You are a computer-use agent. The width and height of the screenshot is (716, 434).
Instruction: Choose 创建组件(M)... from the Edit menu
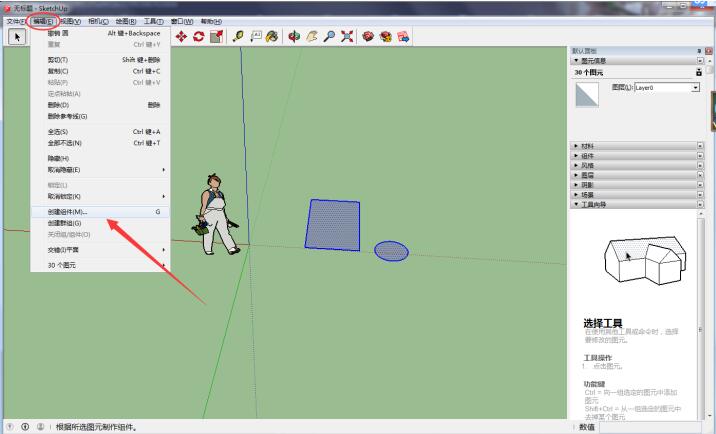coord(68,212)
